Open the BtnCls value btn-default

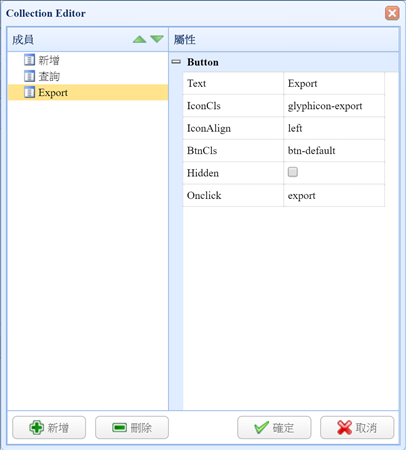tap(334, 150)
